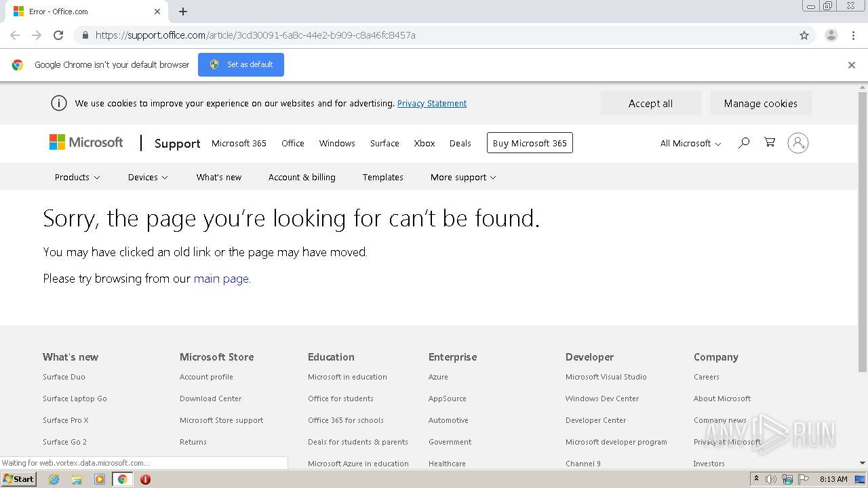Click the browser forward arrow
Screen dimensions: 868x488
tap(37, 35)
